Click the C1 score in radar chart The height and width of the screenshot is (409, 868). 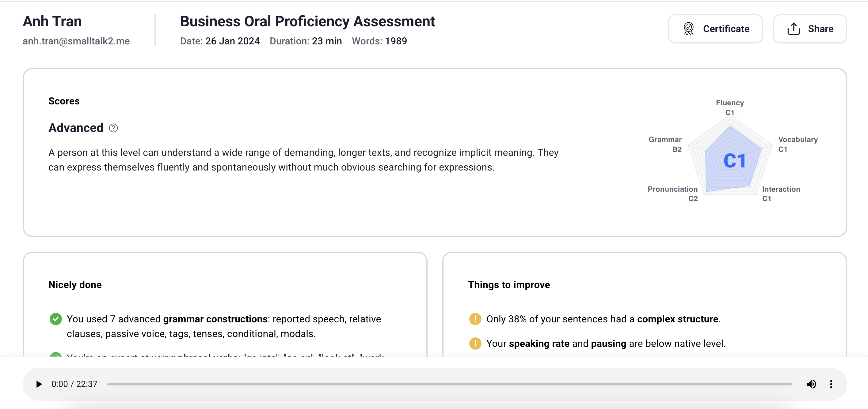click(734, 161)
